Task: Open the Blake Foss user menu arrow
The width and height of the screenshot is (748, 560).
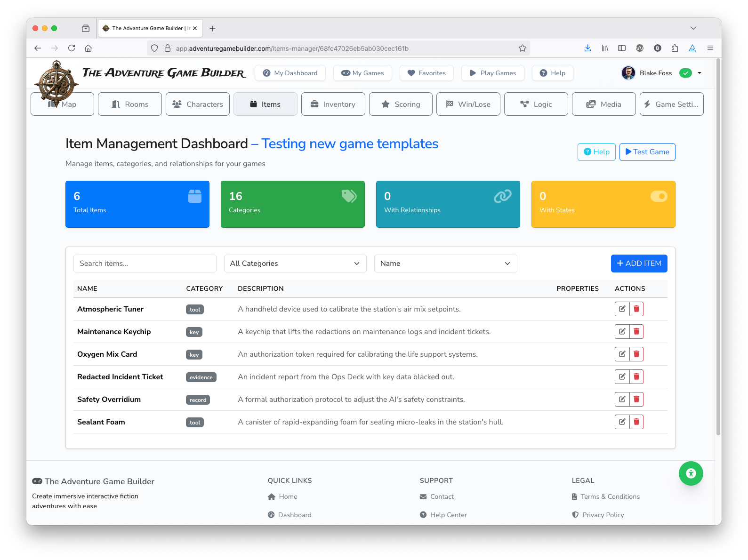Action: [700, 73]
